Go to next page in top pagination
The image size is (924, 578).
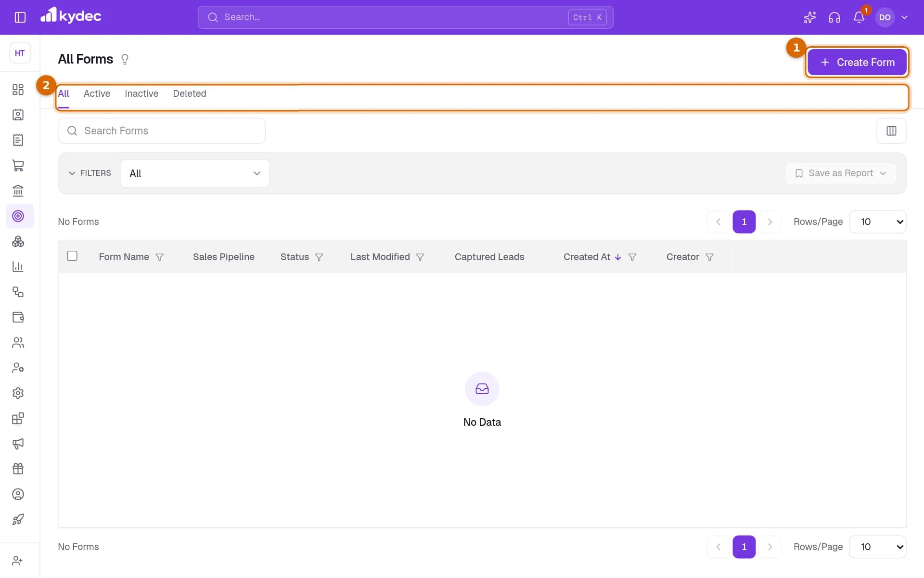770,222
